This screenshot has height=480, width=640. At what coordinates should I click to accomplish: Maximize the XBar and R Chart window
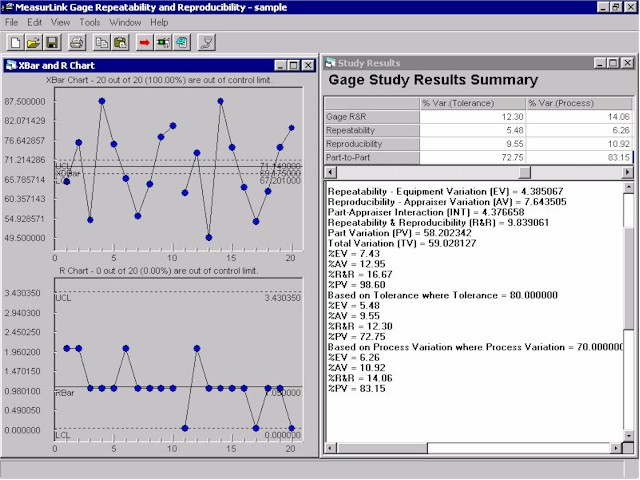click(x=292, y=65)
